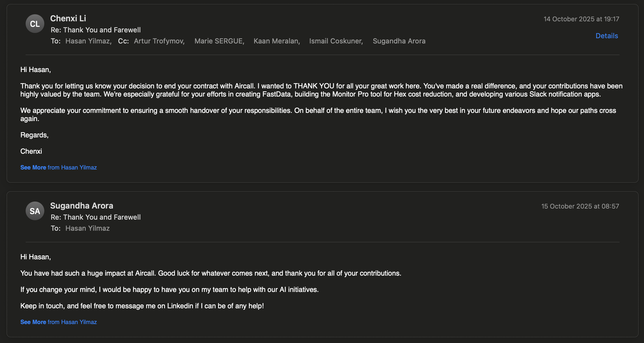
Task: Expand See More in Chenxi Li's message
Action: [x=33, y=167]
